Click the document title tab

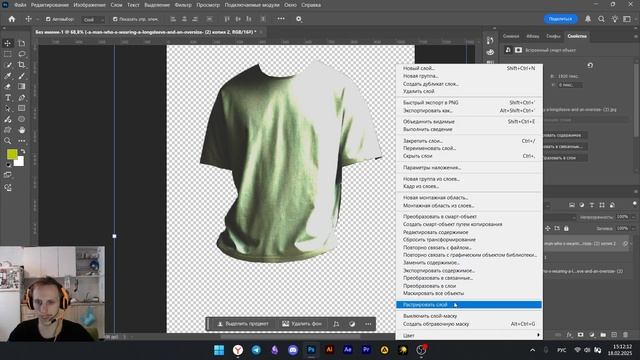point(146,32)
